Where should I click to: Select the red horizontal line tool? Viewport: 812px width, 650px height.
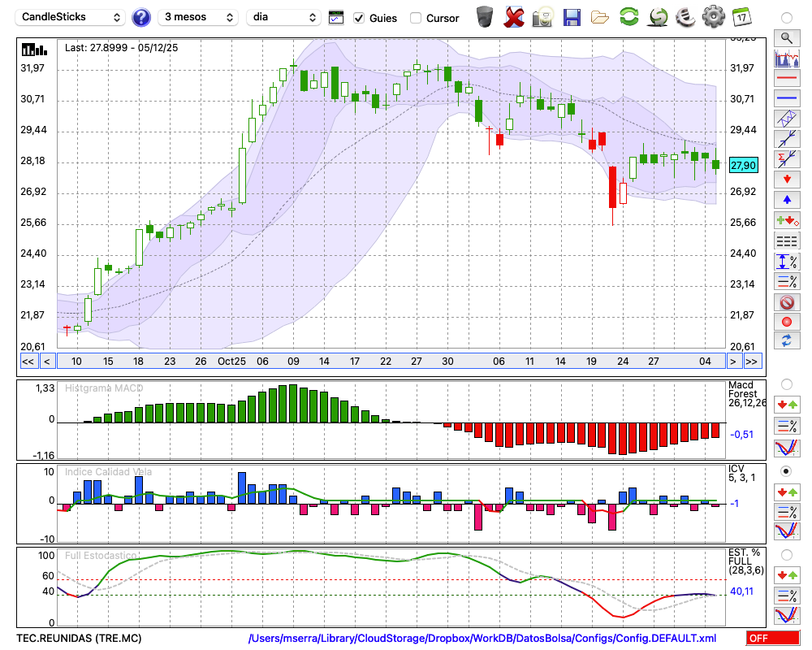point(786,79)
